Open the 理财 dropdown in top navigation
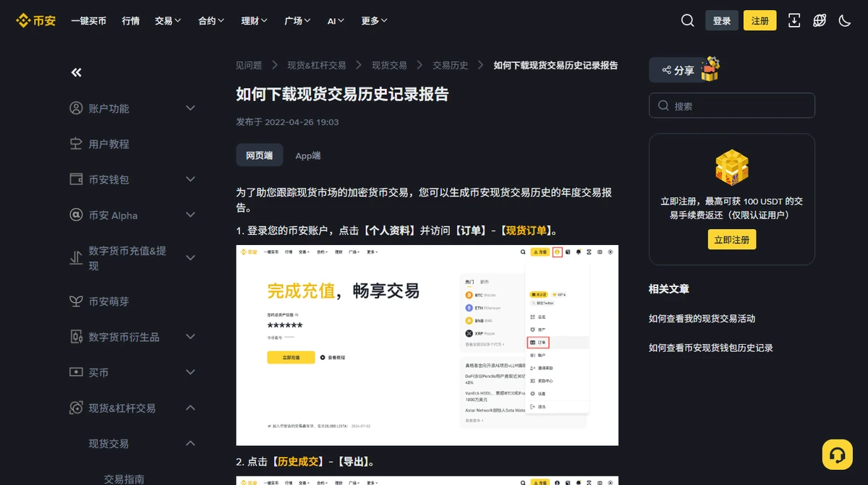 click(255, 21)
